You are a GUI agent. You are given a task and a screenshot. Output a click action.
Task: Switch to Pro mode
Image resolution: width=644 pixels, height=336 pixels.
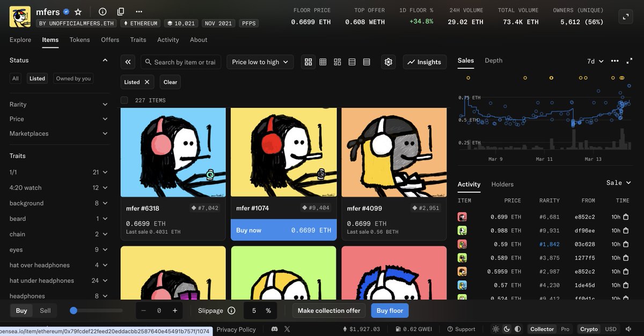[x=565, y=329]
